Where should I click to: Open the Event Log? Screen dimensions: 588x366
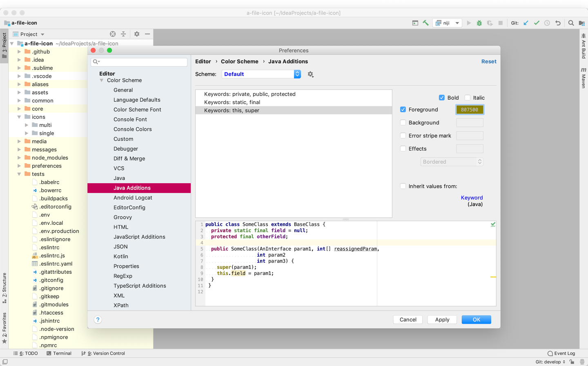561,353
